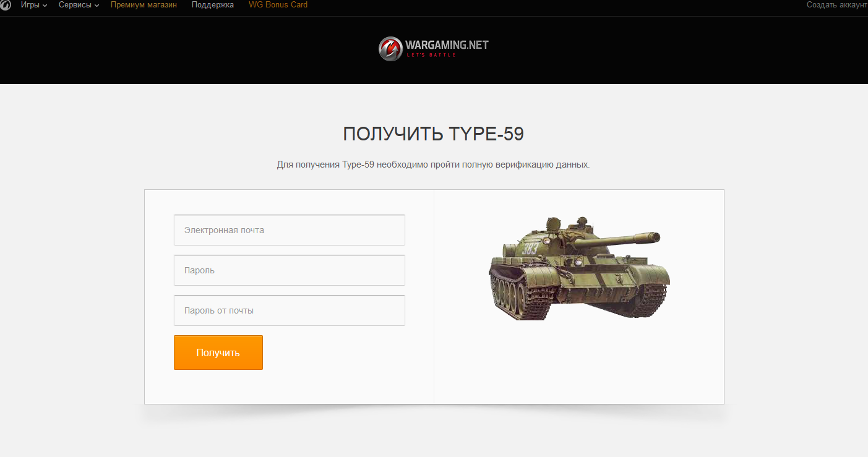Click Создать аккаунт in the top right
Screen dimensions: 868x457
pyautogui.click(x=837, y=5)
